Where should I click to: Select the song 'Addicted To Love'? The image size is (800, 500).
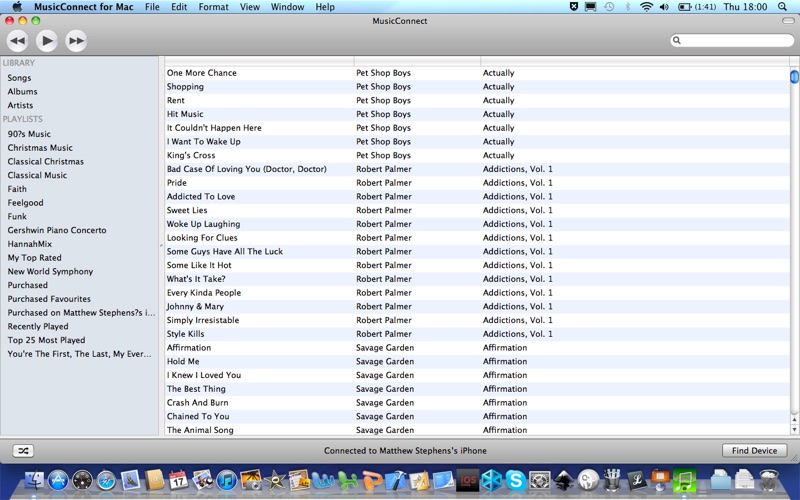[201, 196]
